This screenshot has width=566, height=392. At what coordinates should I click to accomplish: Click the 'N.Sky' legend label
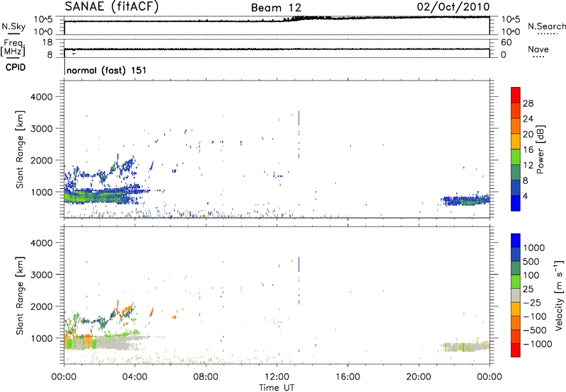tap(13, 26)
